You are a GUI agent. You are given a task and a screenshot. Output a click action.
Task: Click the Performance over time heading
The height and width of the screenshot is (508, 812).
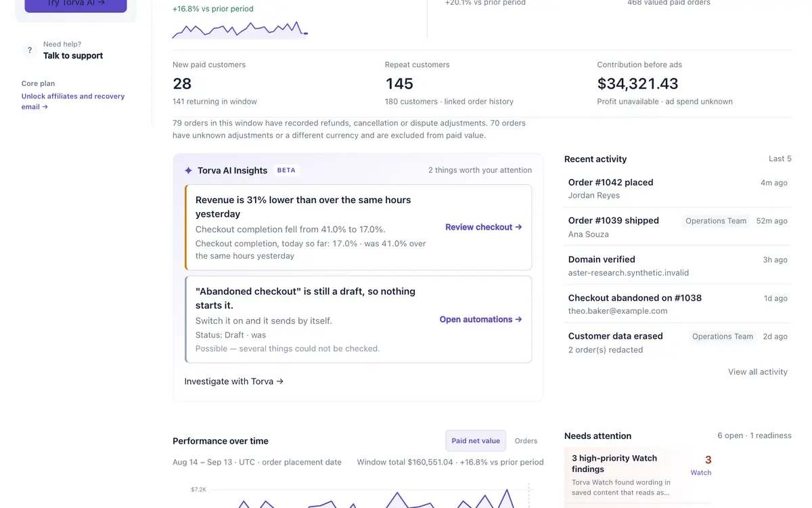pyautogui.click(x=221, y=441)
